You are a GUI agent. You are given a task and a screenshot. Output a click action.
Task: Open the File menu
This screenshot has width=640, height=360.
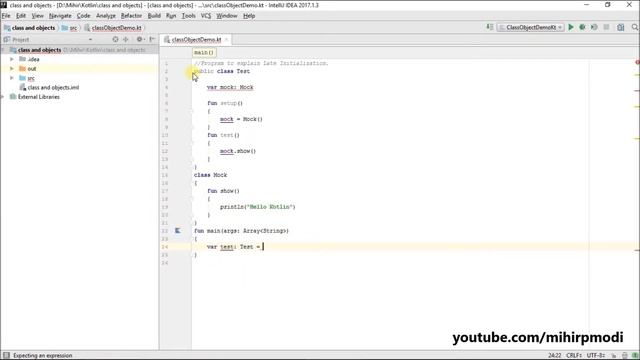(6, 16)
